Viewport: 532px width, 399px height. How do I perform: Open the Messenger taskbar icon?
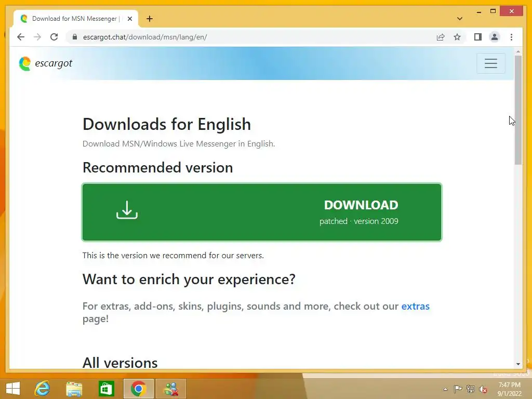(171, 389)
